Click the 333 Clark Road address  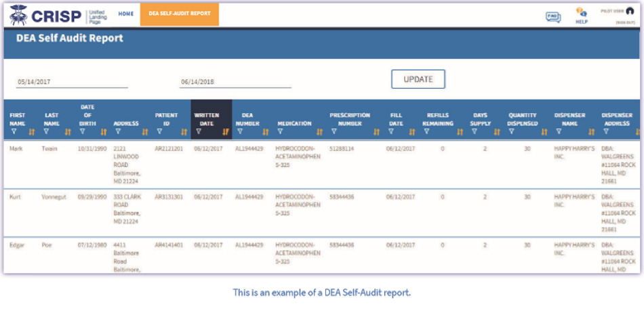[x=127, y=209]
